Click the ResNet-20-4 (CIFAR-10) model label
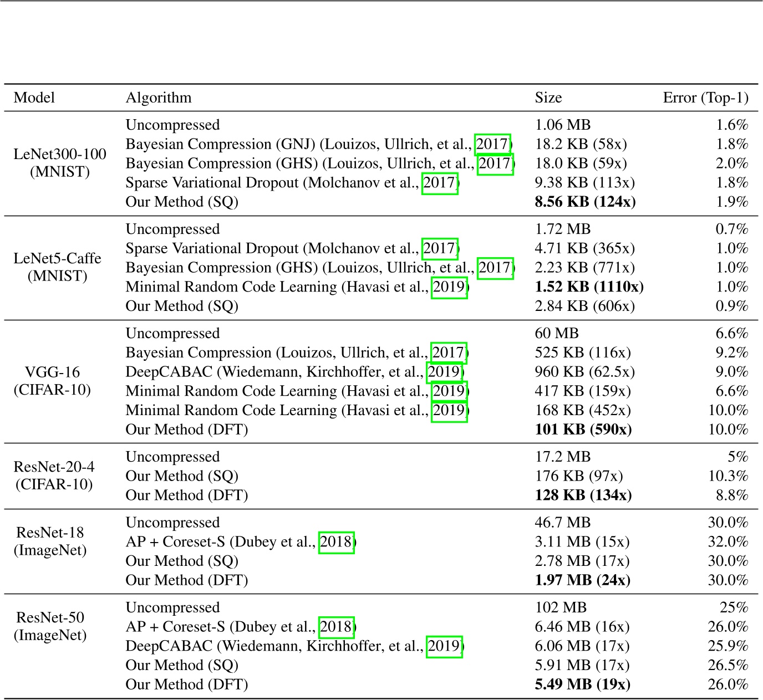 click(x=54, y=476)
